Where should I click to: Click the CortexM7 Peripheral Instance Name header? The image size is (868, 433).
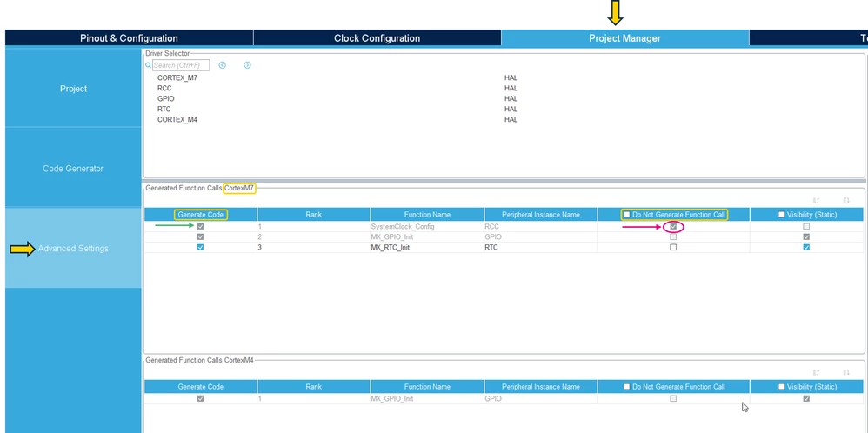point(541,214)
